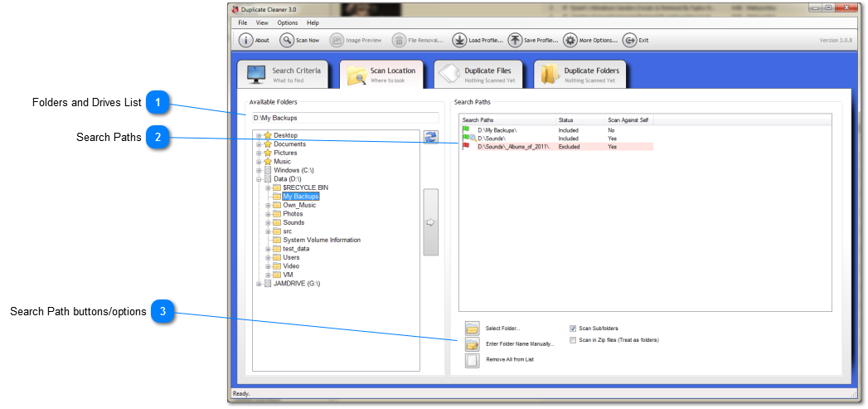
Task: Toggle Scan Subfolders checkbox
Action: click(x=573, y=328)
